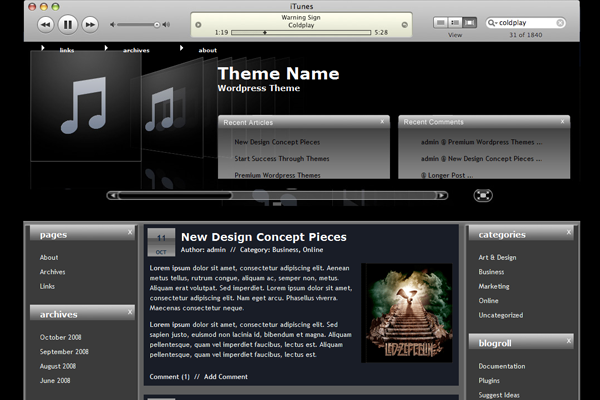Open June 2008 archive
The height and width of the screenshot is (400, 600).
55,380
